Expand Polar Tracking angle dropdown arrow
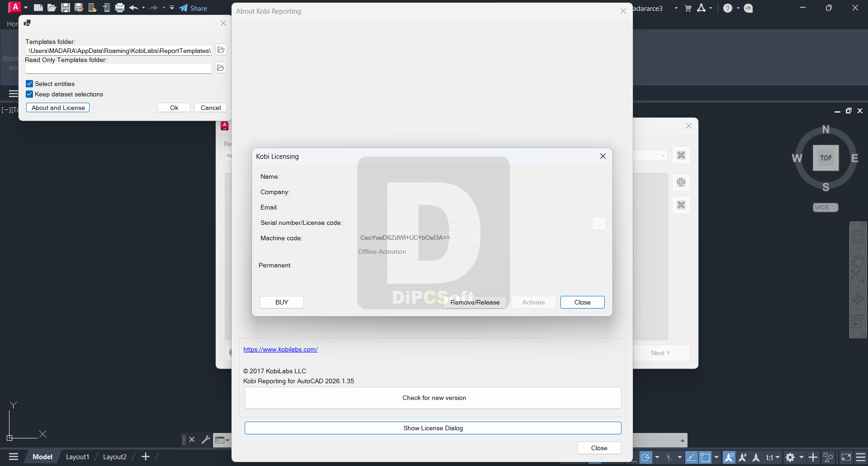868x466 pixels. (657, 457)
